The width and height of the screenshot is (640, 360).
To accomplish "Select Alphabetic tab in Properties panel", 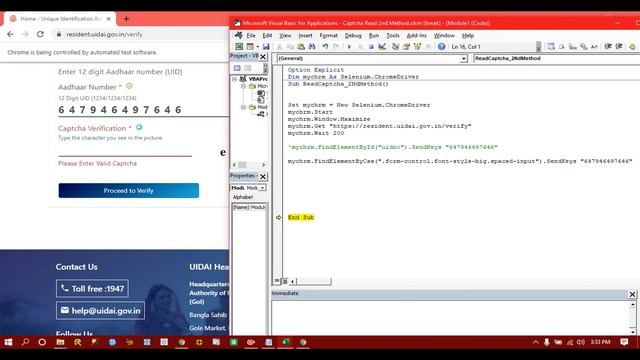I will [x=243, y=197].
